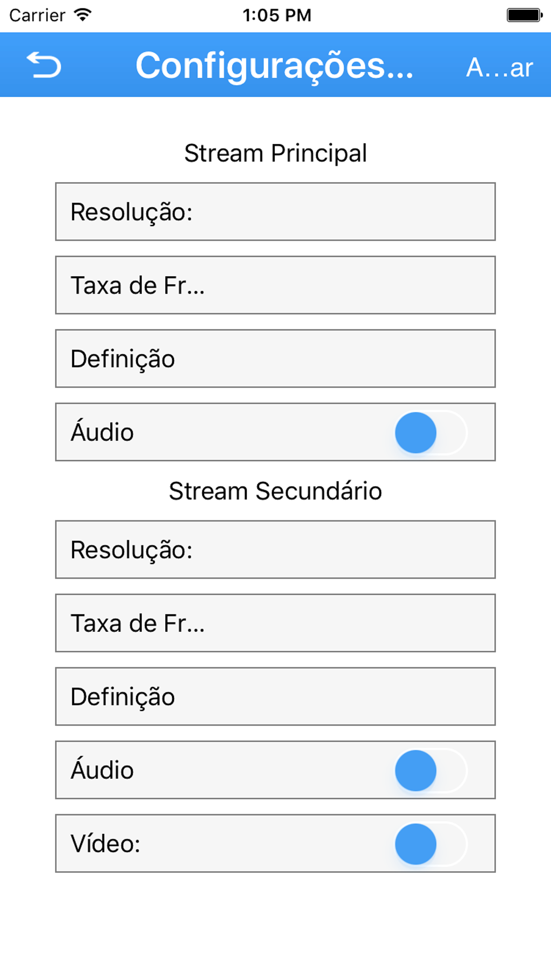Click the Stream Secundário heading
Viewport: 551px width, 980px height.
(275, 491)
